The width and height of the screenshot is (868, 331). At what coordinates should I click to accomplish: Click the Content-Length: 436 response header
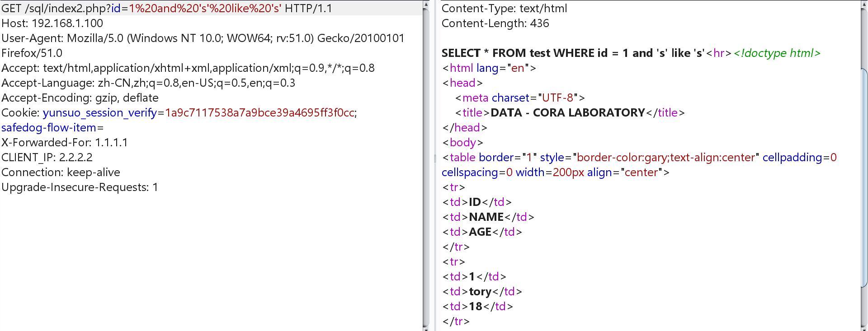[495, 23]
